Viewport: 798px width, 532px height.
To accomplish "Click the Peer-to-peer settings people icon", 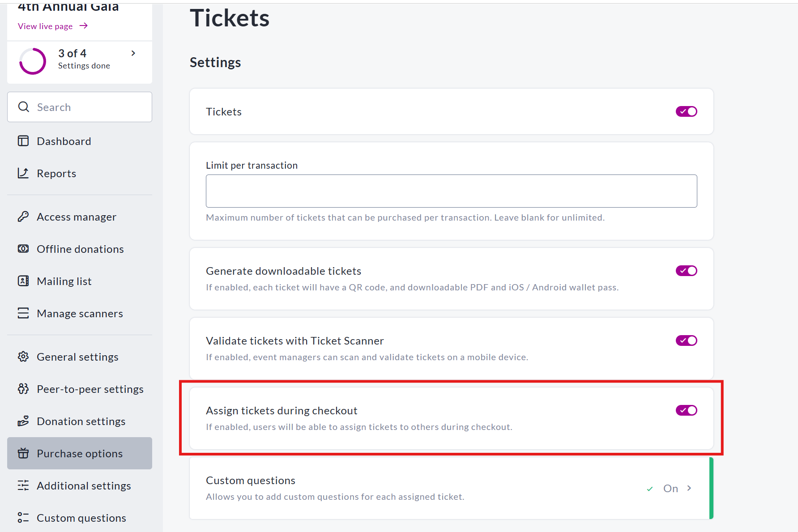I will click(x=23, y=389).
